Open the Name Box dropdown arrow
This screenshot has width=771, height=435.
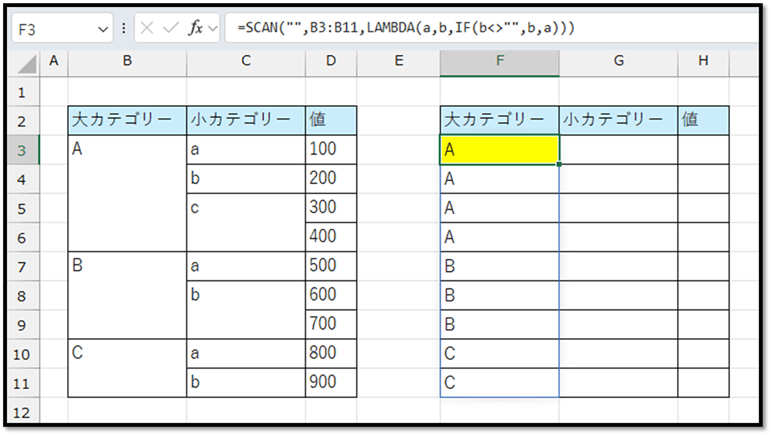tap(104, 29)
